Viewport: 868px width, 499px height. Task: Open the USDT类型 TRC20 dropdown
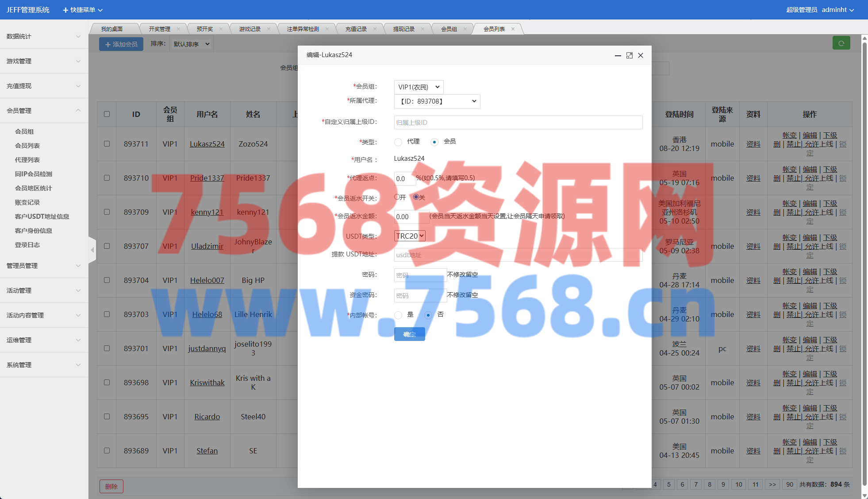410,236
